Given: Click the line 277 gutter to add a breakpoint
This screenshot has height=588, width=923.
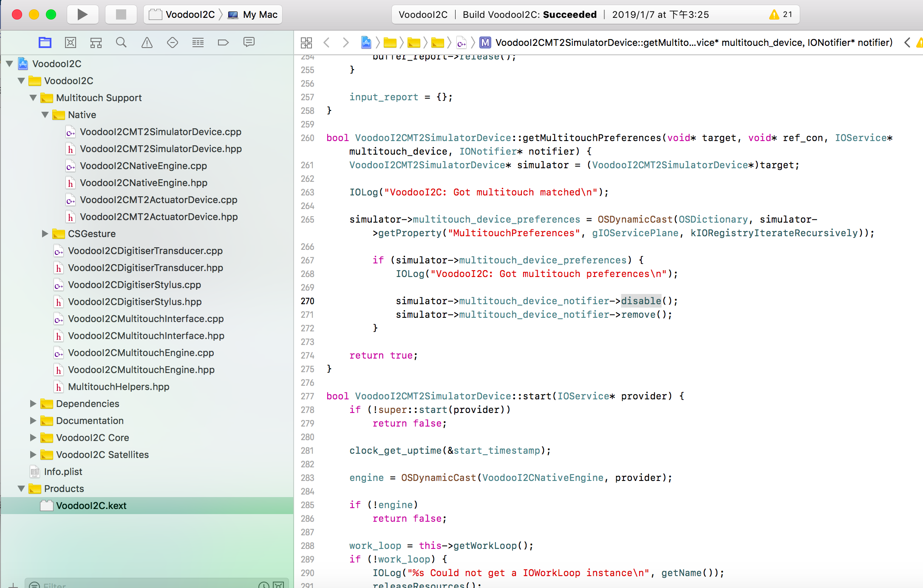Looking at the screenshot, I should (x=307, y=396).
